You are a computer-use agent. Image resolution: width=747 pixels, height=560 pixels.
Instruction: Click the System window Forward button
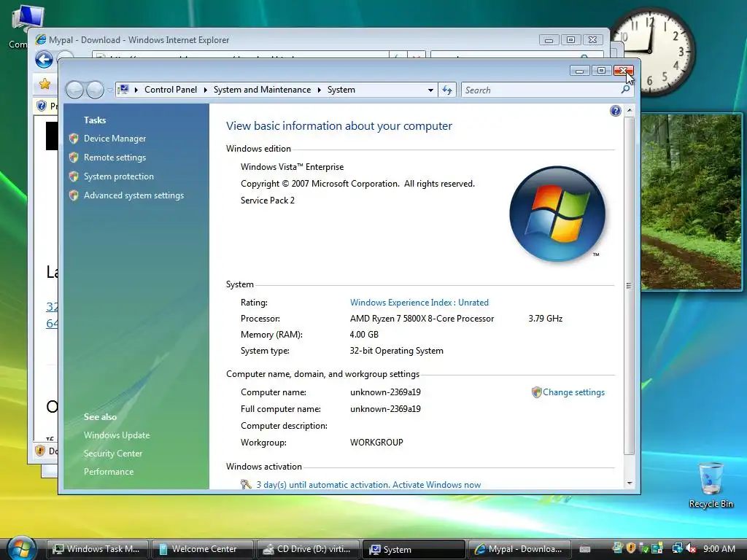point(95,90)
